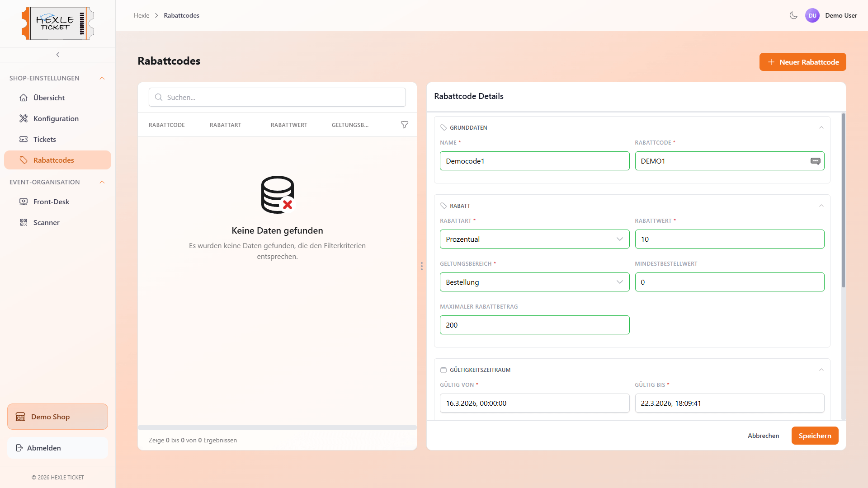
Task: Open Scanner from sidebar
Action: (46, 222)
